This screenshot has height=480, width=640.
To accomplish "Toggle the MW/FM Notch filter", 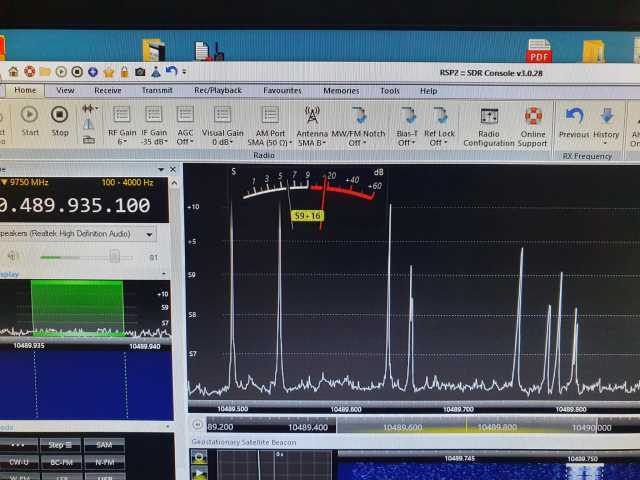I will click(x=359, y=115).
